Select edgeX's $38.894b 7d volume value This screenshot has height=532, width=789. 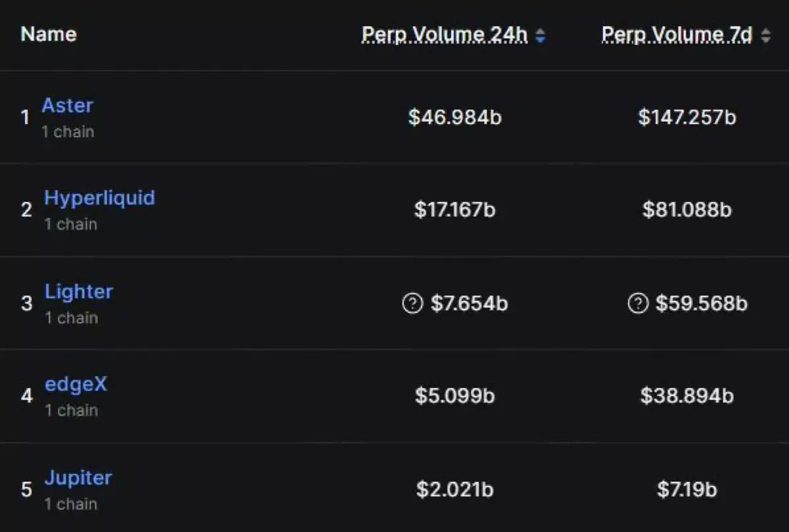click(687, 396)
